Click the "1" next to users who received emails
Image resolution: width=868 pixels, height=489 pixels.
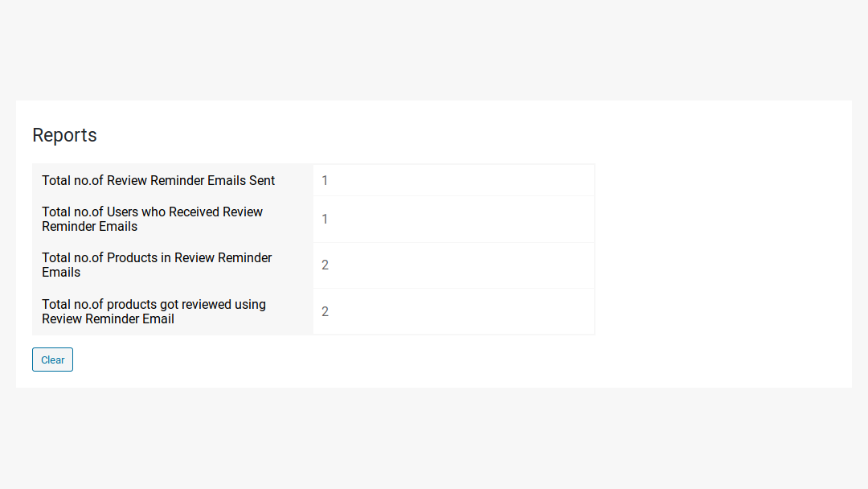click(325, 219)
